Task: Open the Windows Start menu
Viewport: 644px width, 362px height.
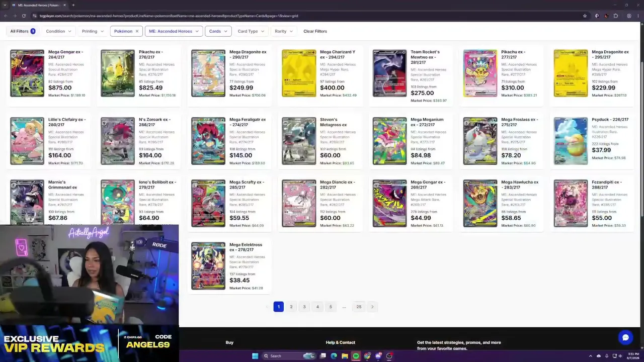Action: (x=255, y=356)
